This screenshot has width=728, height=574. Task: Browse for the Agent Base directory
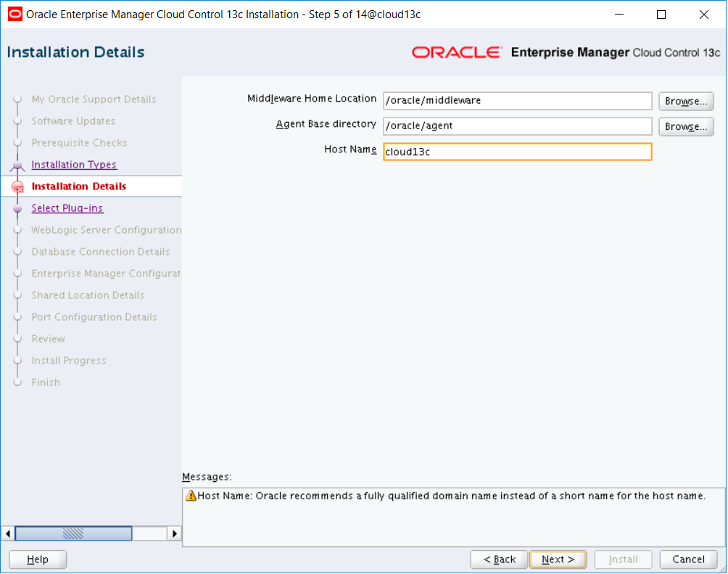point(686,126)
